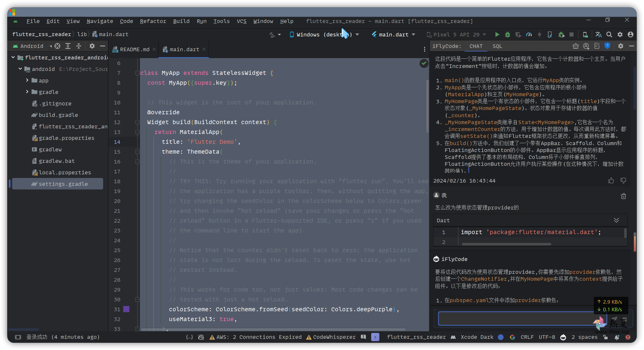644x350 pixels.
Task: Delete the user question with trash icon
Action: point(623,196)
